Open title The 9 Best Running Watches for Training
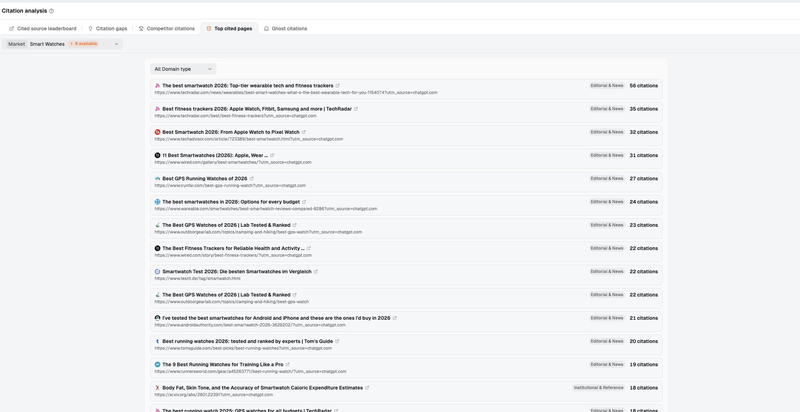The width and height of the screenshot is (800, 412). point(222,365)
